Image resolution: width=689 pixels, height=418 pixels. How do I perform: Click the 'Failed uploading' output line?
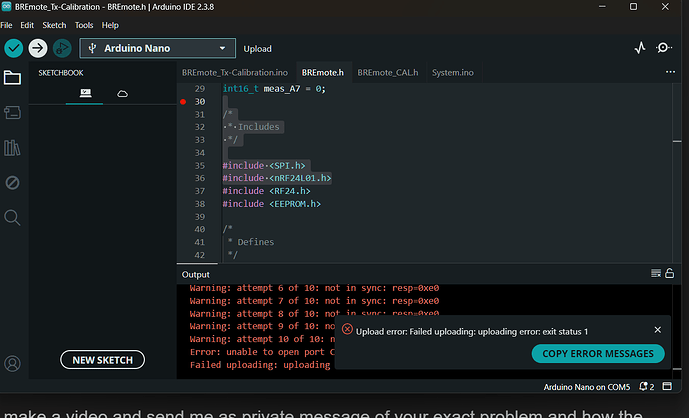tap(260, 364)
